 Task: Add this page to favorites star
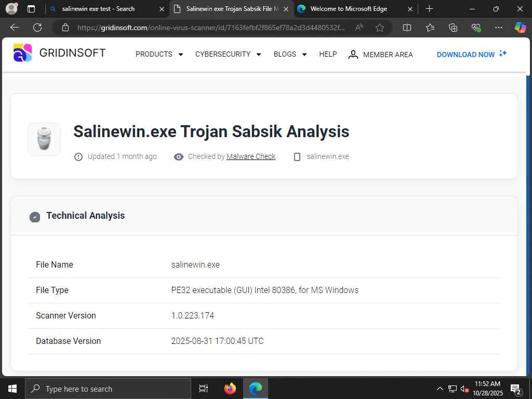[x=380, y=28]
